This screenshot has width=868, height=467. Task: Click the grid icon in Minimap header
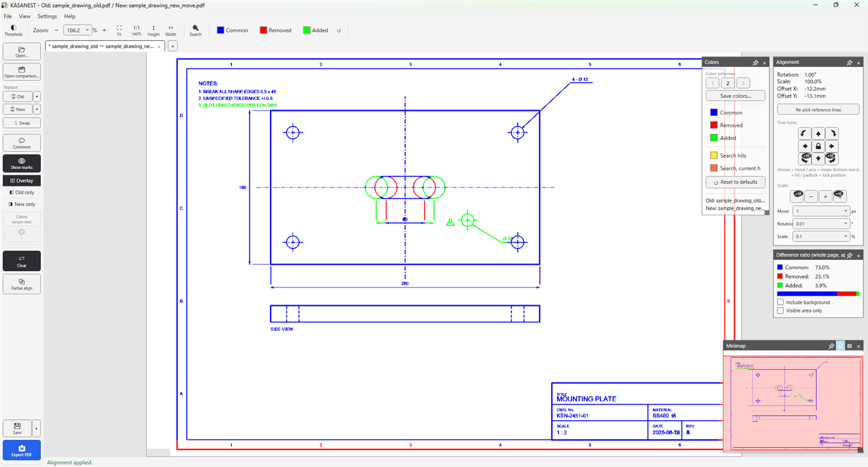[x=849, y=346]
